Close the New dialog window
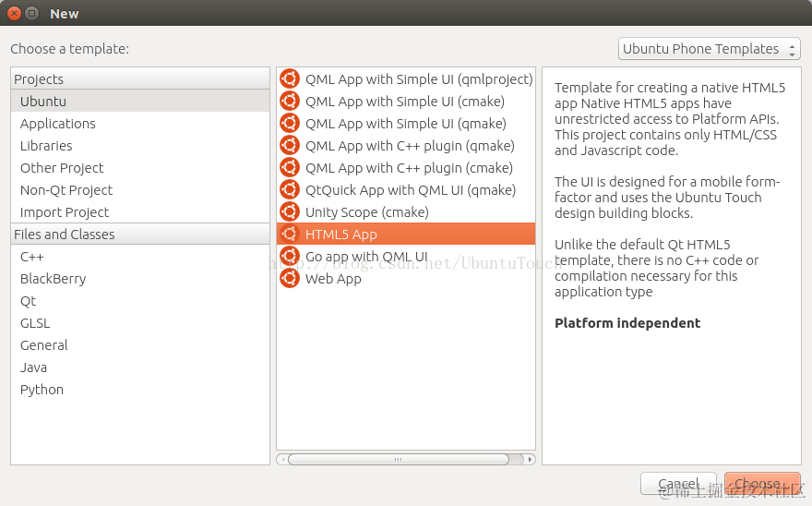 tap(15, 14)
